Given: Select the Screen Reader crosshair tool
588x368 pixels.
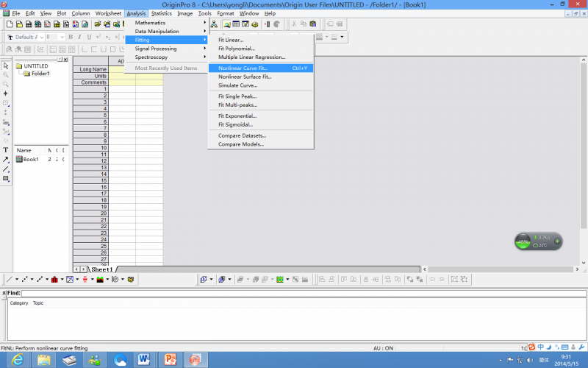Looking at the screenshot, I should 6,93.
